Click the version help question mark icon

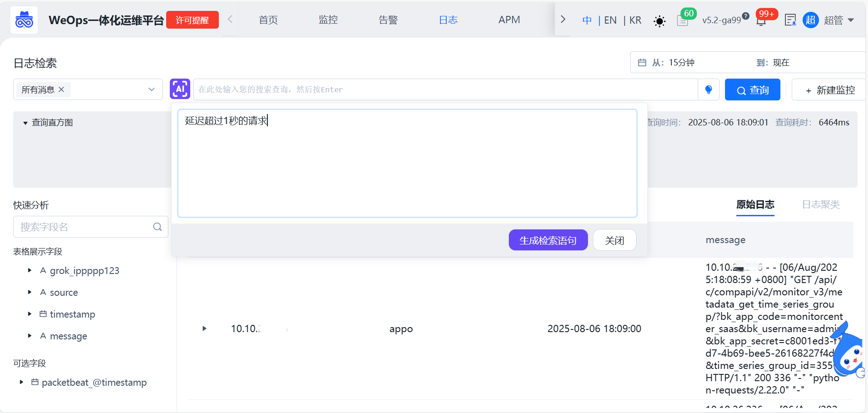(x=746, y=16)
